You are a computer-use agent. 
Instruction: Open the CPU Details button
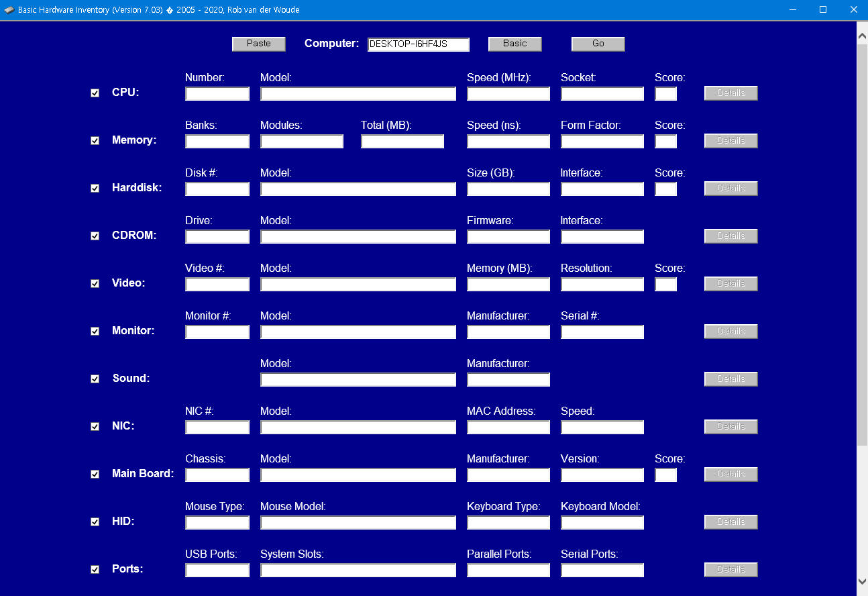pos(730,93)
